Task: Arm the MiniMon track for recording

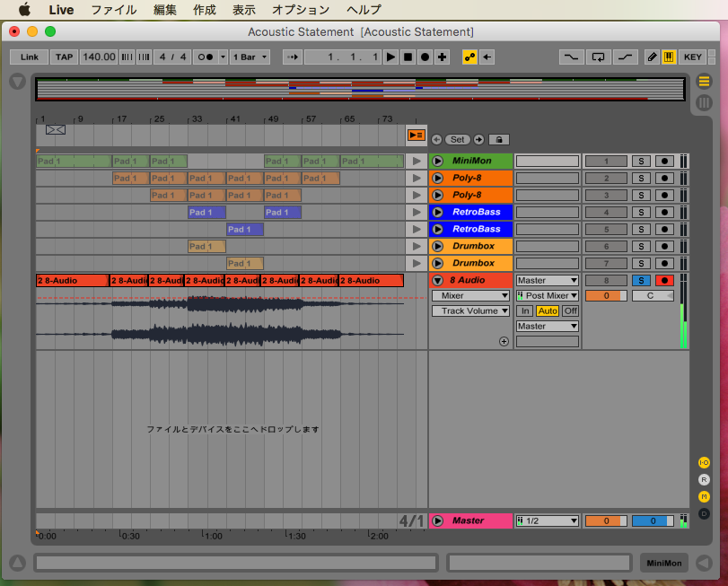Action: click(664, 161)
